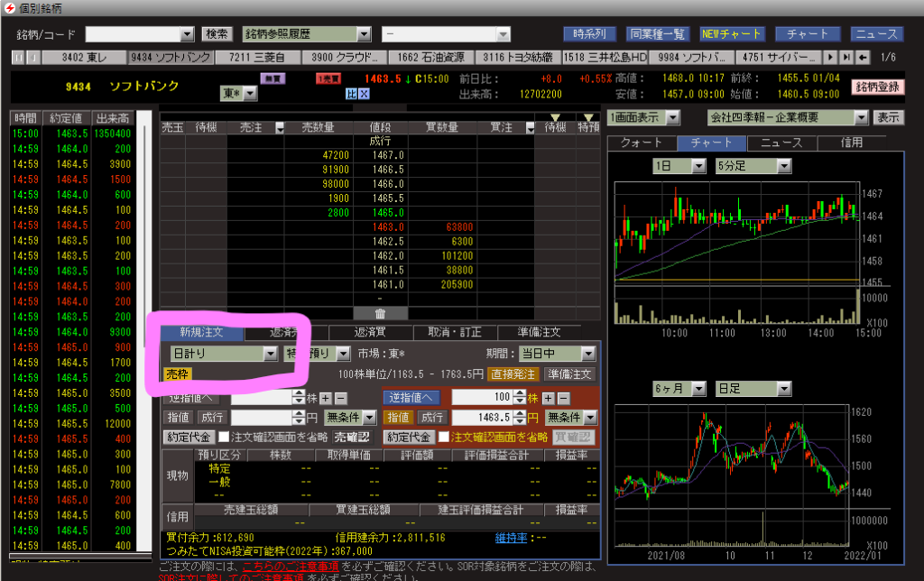Click the NEWチャート button
The image size is (924, 581).
click(x=732, y=34)
